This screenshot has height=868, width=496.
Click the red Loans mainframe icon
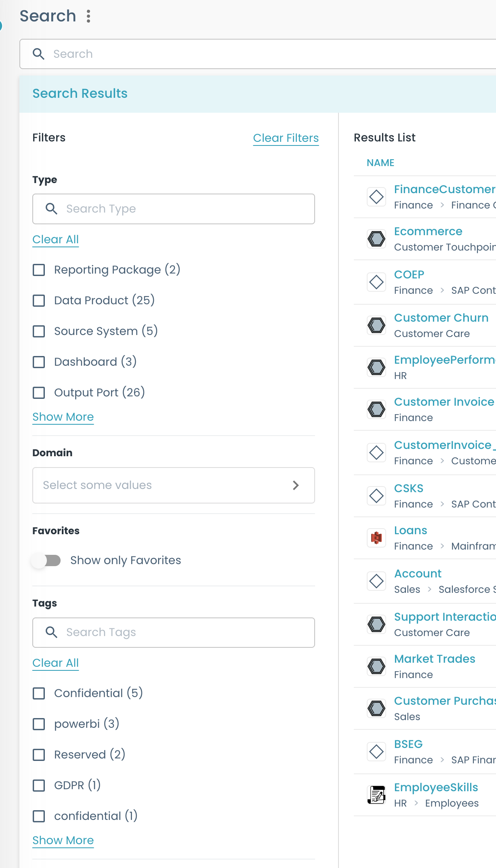click(x=376, y=538)
